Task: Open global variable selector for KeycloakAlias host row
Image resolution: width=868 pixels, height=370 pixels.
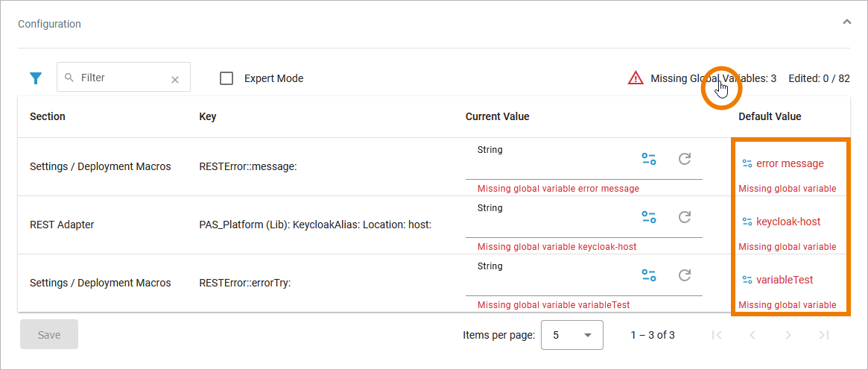Action: click(649, 217)
